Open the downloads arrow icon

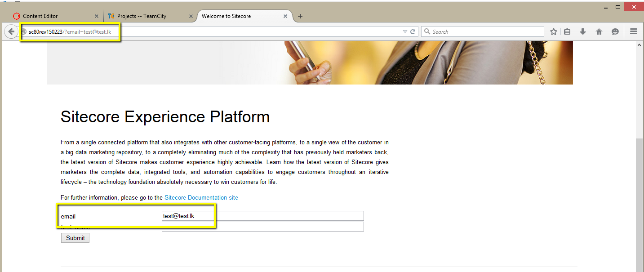pos(583,31)
